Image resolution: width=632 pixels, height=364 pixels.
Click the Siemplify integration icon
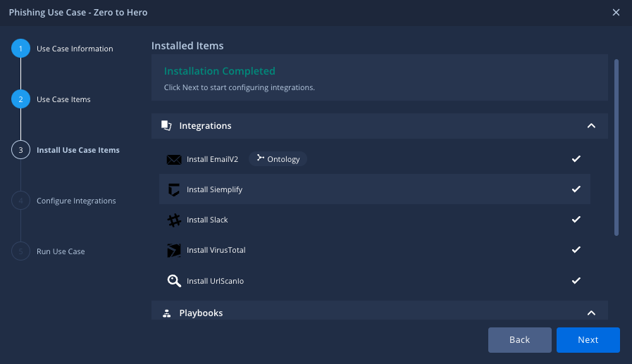174,190
